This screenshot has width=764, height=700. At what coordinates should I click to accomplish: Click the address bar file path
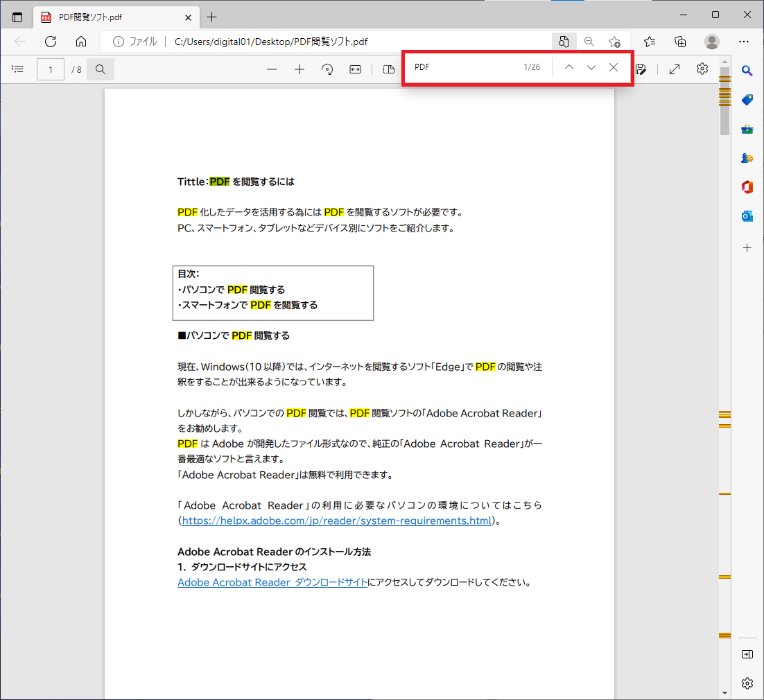271,42
